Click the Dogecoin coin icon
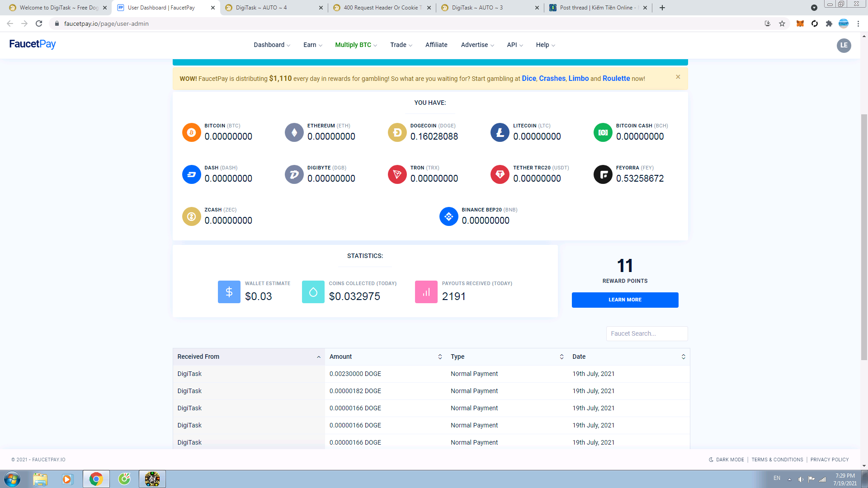Screen dimensions: 868x488 397,132
